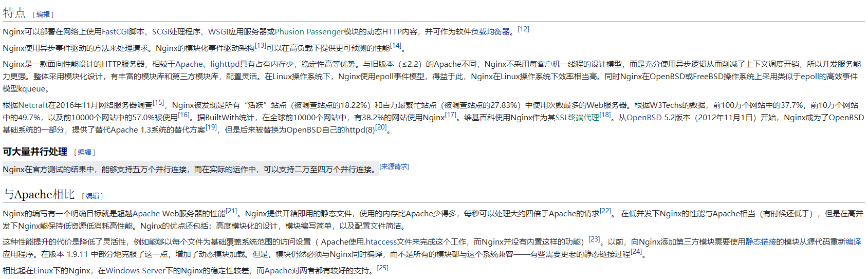Click citation reference [14]
The width and height of the screenshot is (868, 279).
pos(396,45)
